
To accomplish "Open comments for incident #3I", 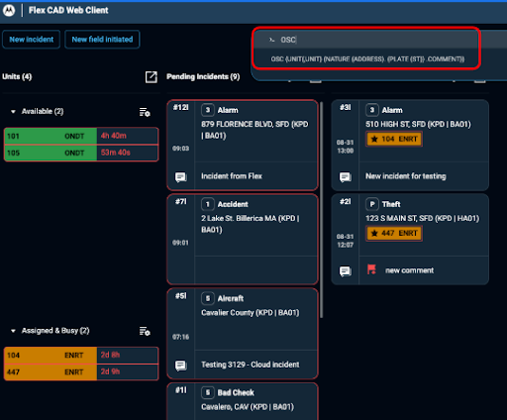I will [x=345, y=177].
